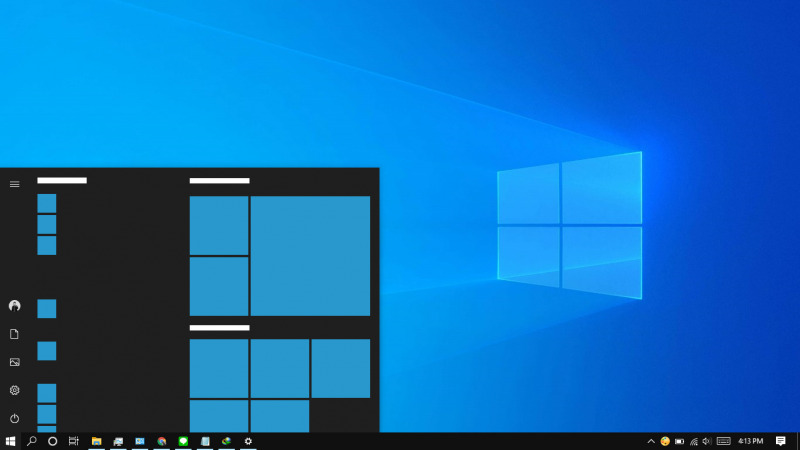Click the paint palette tray icon
This screenshot has width=800, height=450.
[665, 441]
